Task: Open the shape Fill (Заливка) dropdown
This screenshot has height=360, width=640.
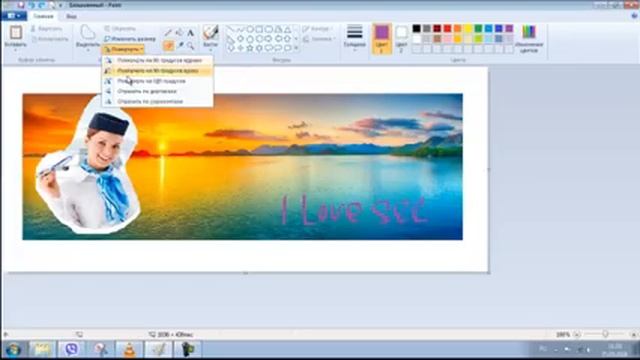Action: [x=319, y=39]
